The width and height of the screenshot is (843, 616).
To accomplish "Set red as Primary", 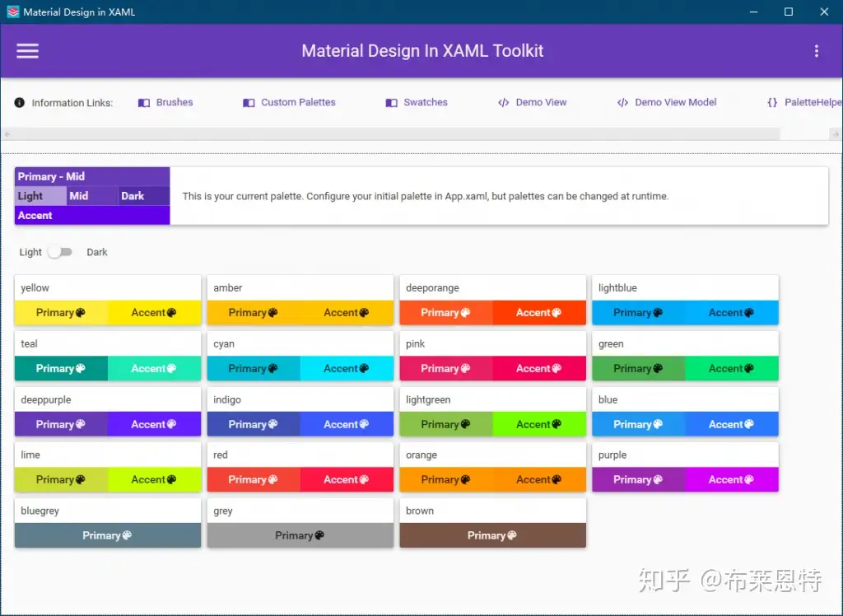I will click(x=254, y=480).
